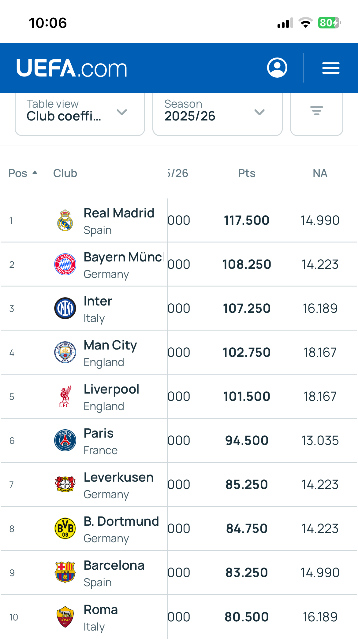Toggle sort order on Pos column
Image resolution: width=358 pixels, height=644 pixels.
click(x=23, y=173)
